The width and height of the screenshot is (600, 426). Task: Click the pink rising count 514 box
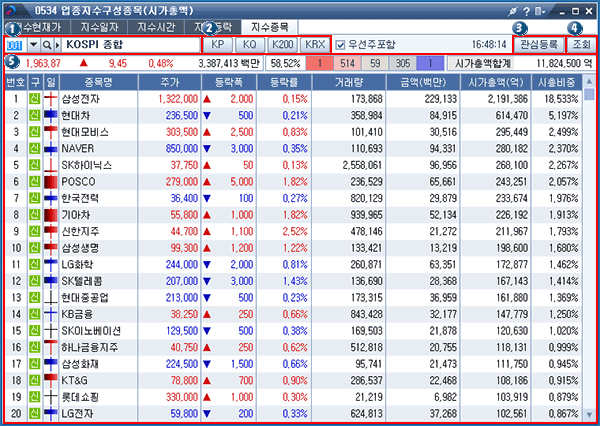347,63
